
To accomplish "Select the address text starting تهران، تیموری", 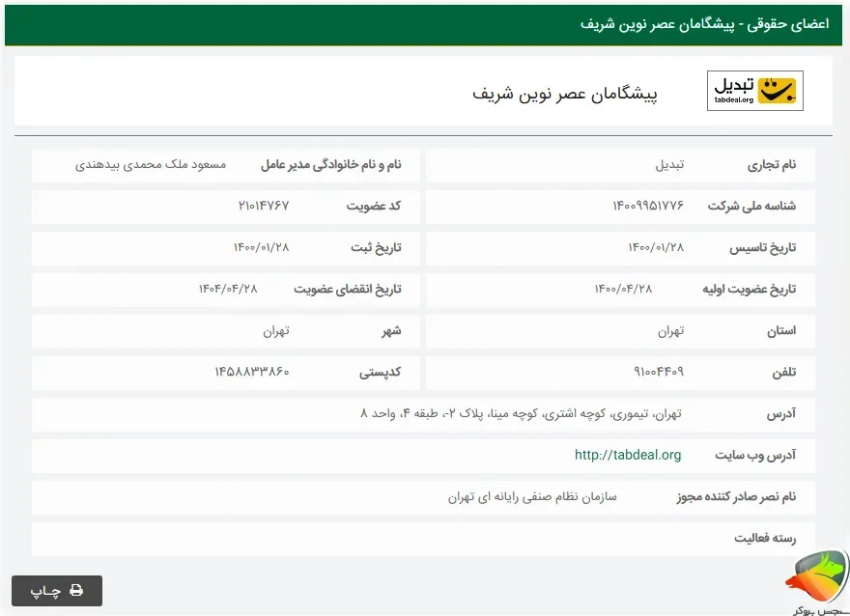I will click(x=521, y=414).
